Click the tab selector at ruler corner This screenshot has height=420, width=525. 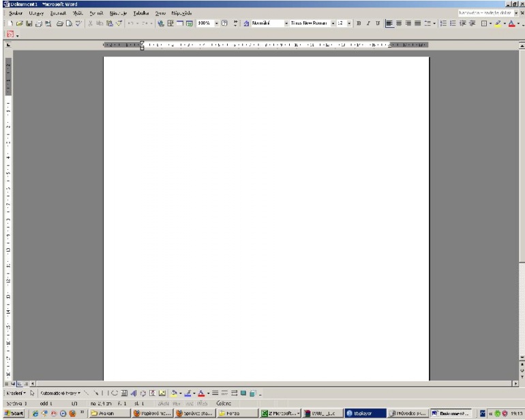8,45
